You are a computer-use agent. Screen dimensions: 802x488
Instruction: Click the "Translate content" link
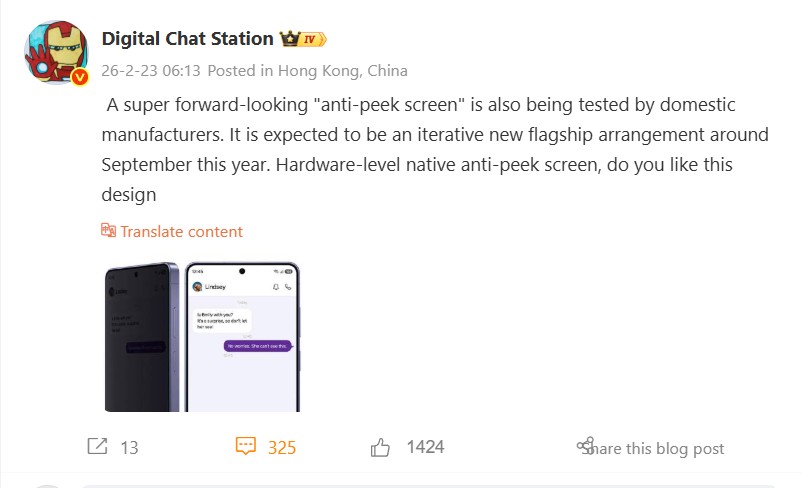click(181, 231)
